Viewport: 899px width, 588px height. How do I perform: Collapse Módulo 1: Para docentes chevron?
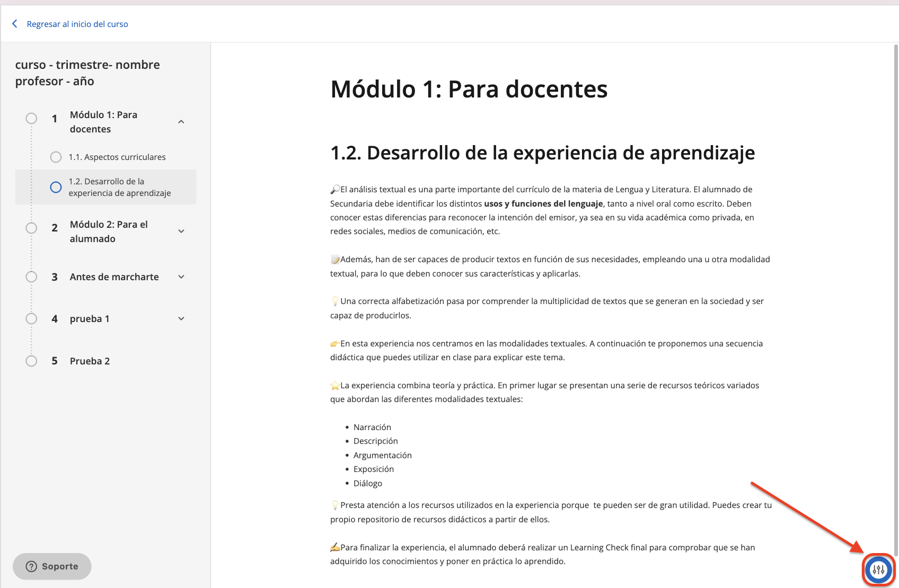pyautogui.click(x=181, y=122)
